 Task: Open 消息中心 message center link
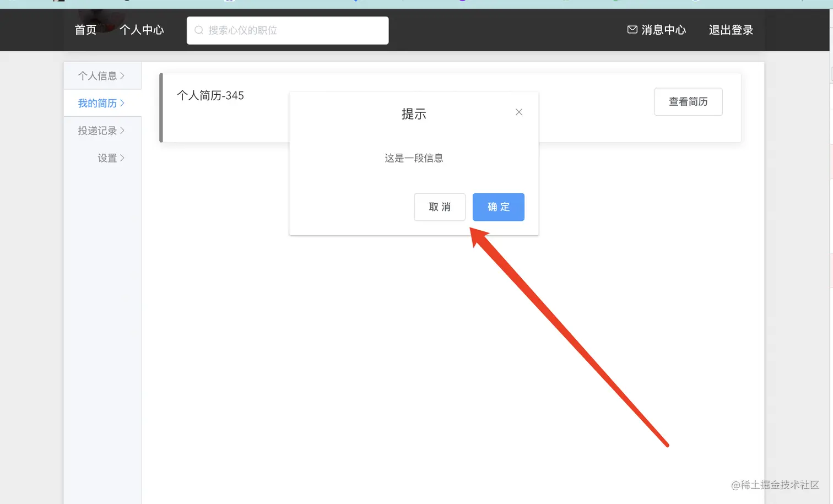tap(664, 30)
